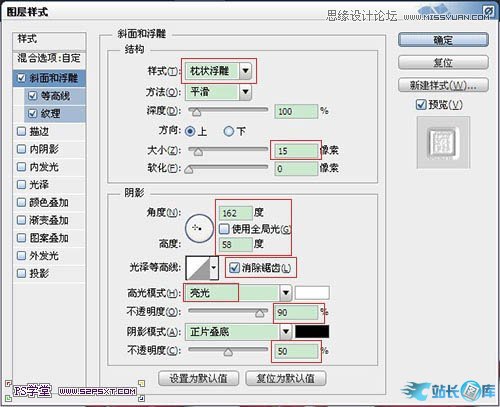Click the altitude value field 58
The width and height of the screenshot is (500, 407).
click(235, 244)
